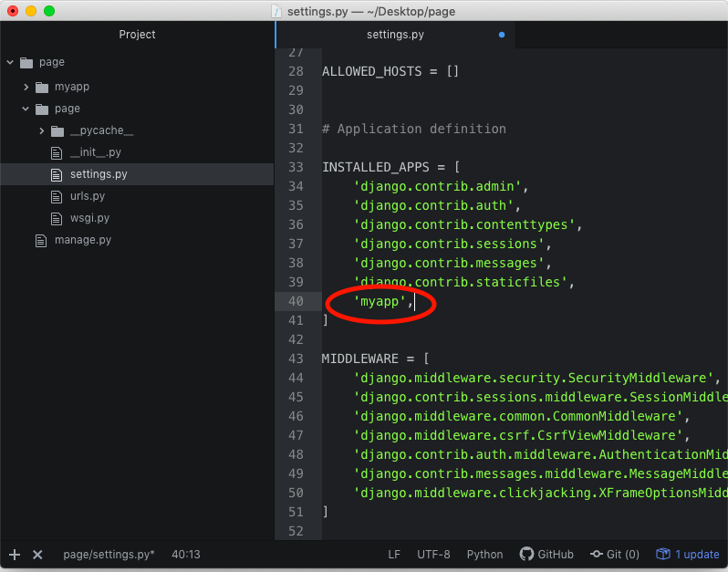Click the manage.py file icon

coord(41,241)
